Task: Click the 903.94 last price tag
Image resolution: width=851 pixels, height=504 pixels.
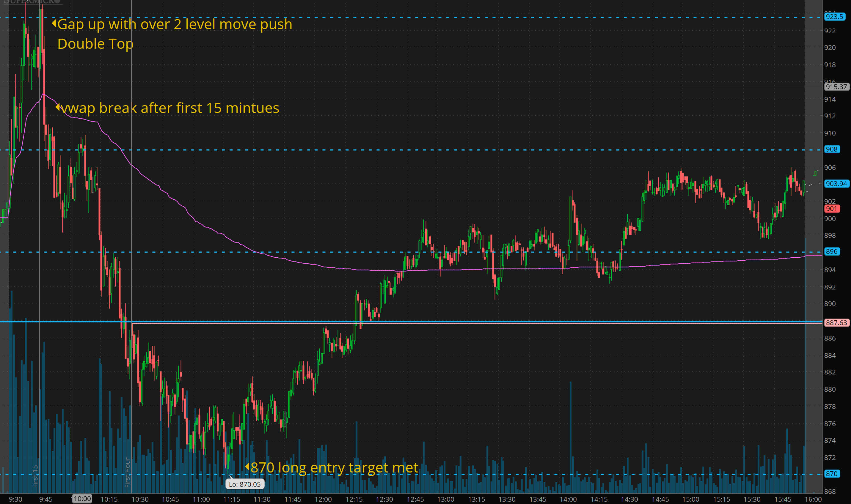Action: [836, 184]
